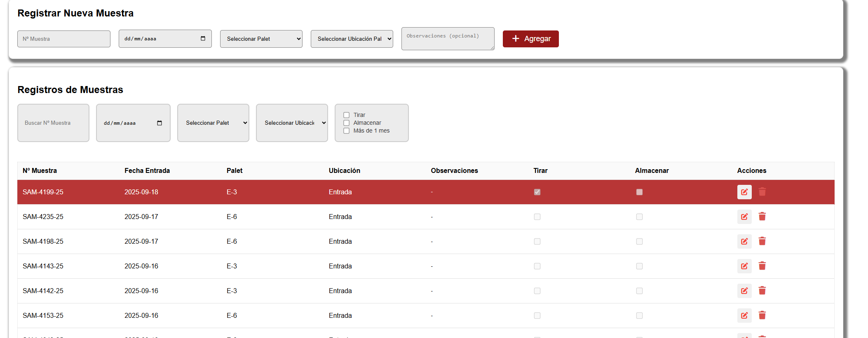
Task: Check Tirar for SAM-4142-25
Action: coord(537,291)
